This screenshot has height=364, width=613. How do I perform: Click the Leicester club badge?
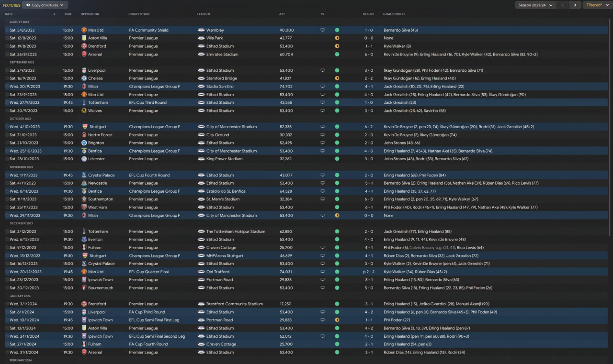[84, 159]
